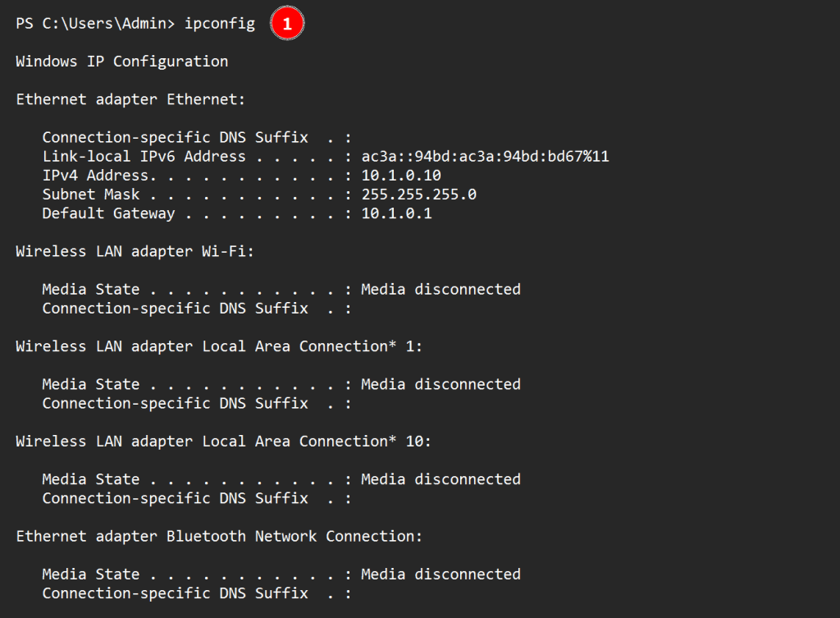Click the Subnet Mask label
840x618 pixels.
pyautogui.click(x=91, y=195)
